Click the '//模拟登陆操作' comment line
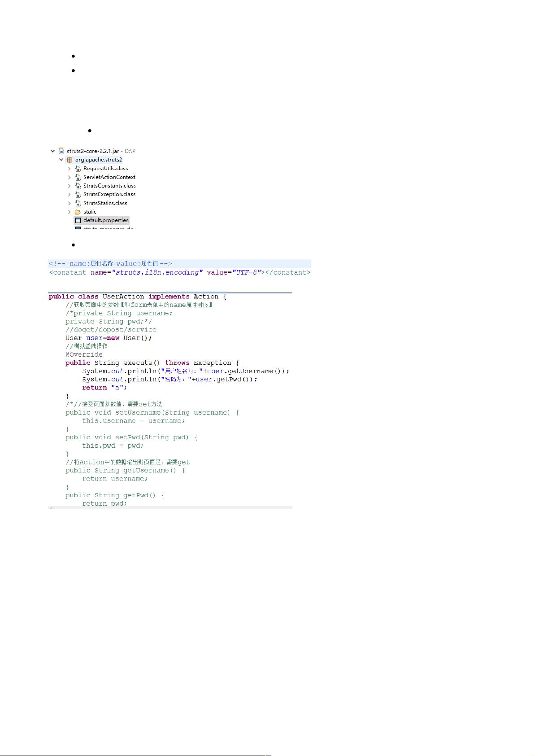The width and height of the screenshot is (534, 756). coord(87,346)
